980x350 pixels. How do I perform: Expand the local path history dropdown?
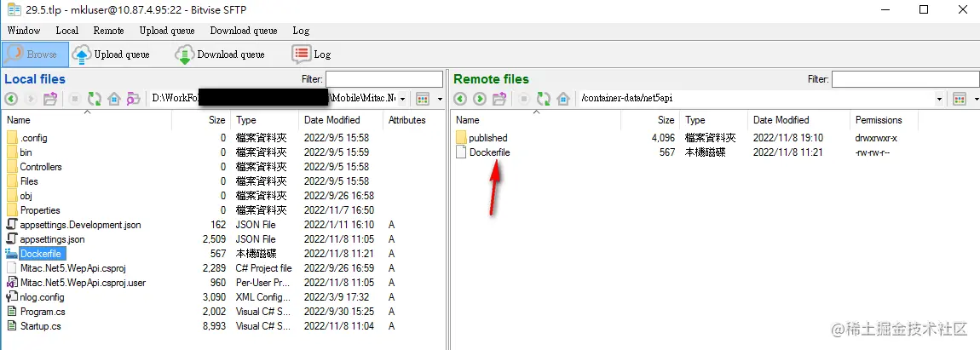point(403,99)
